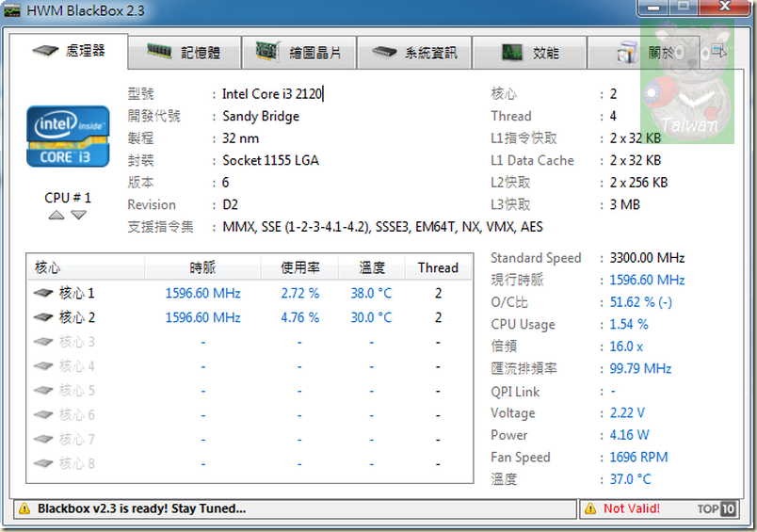Click the HWM BlackBox title bar icon

point(12,10)
